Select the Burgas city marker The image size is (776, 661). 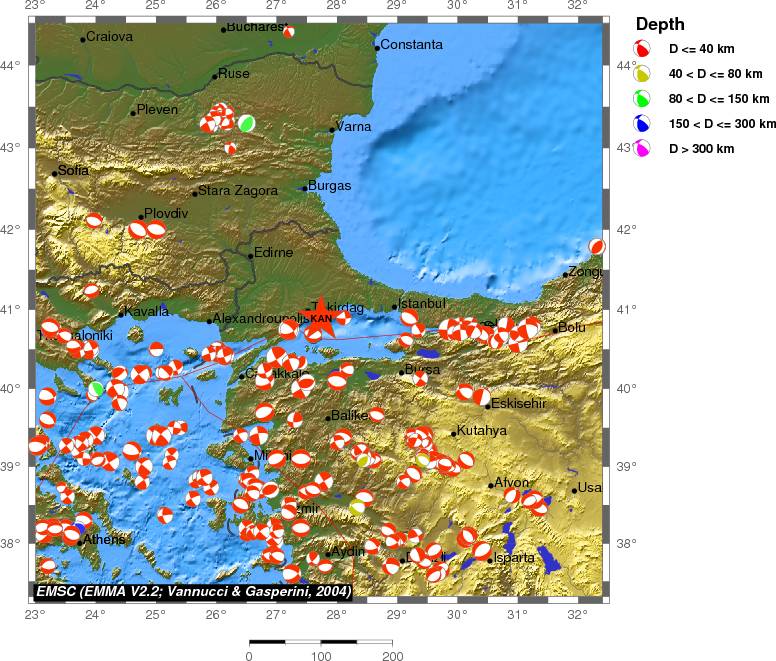click(x=305, y=188)
